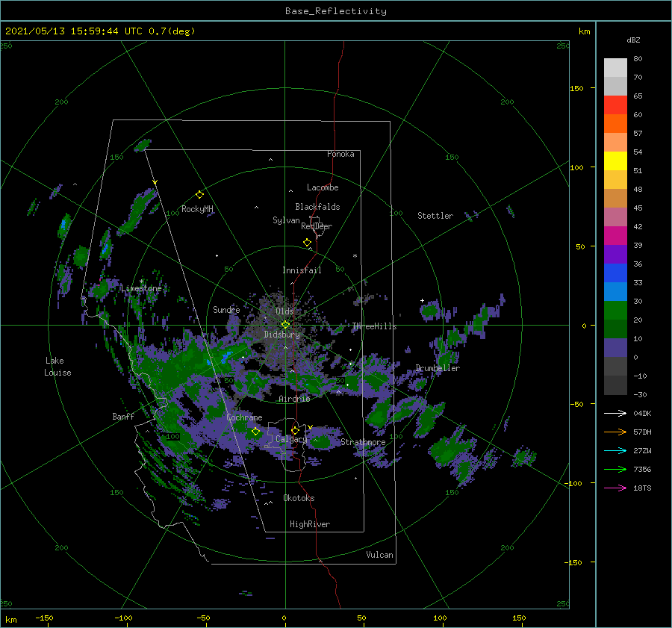Click the Olds city label
672x628 pixels.
[x=284, y=311]
